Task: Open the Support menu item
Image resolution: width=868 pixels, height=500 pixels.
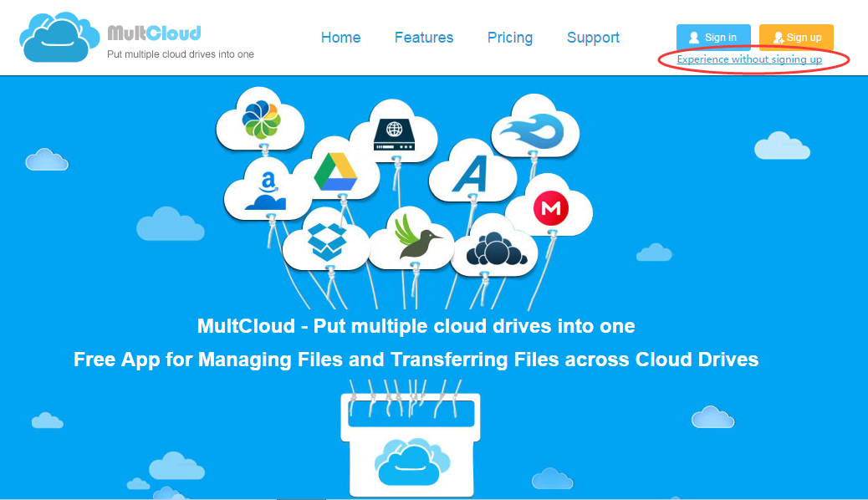Action: tap(593, 38)
